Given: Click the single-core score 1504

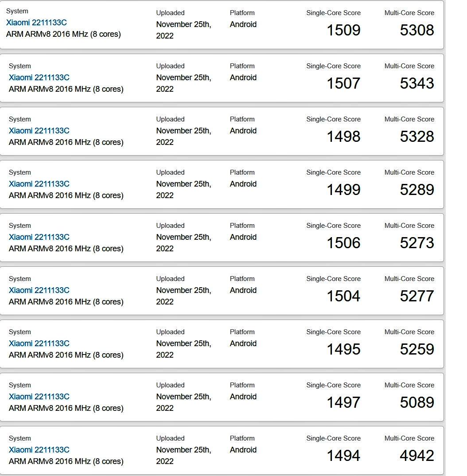Looking at the screenshot, I should coord(343,296).
